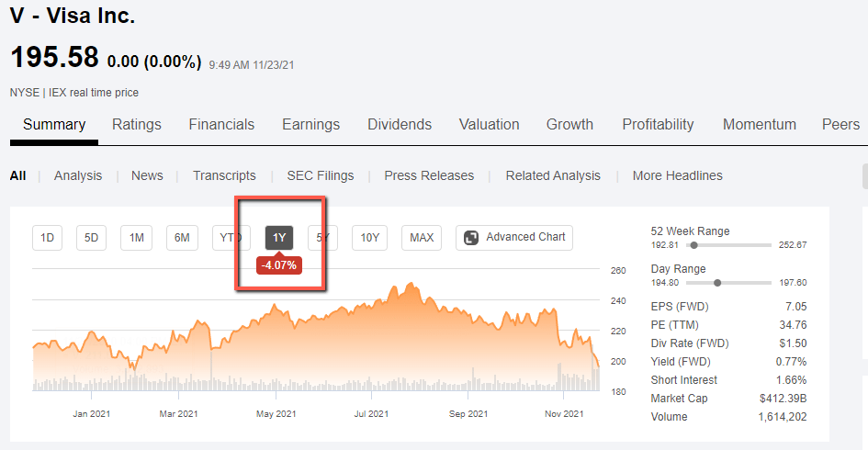Open SEC Filings filter
Image resolution: width=868 pixels, height=450 pixels.
[320, 175]
